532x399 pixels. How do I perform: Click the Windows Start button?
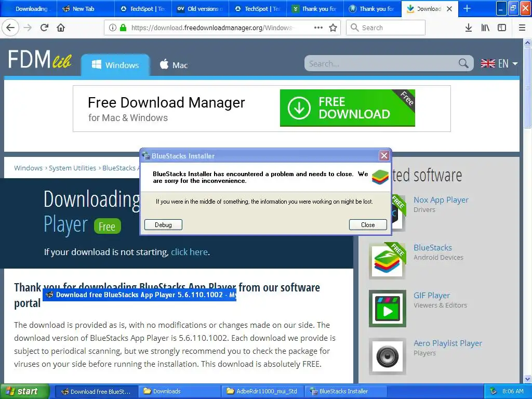point(24,391)
